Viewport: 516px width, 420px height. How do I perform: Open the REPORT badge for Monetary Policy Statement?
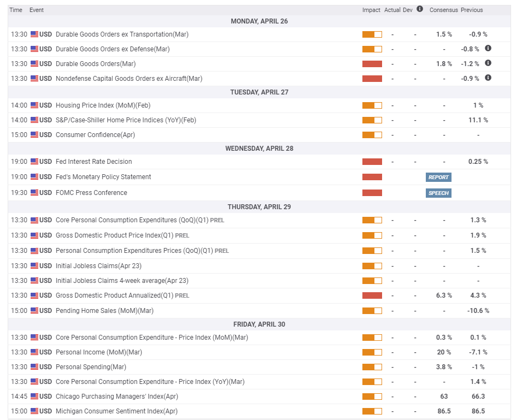[438, 177]
